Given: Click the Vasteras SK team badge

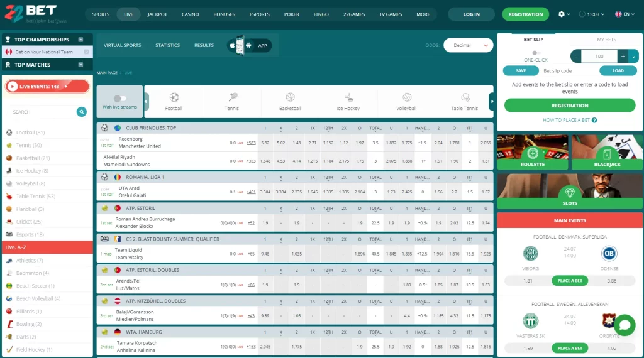Looking at the screenshot, I should click(530, 321).
